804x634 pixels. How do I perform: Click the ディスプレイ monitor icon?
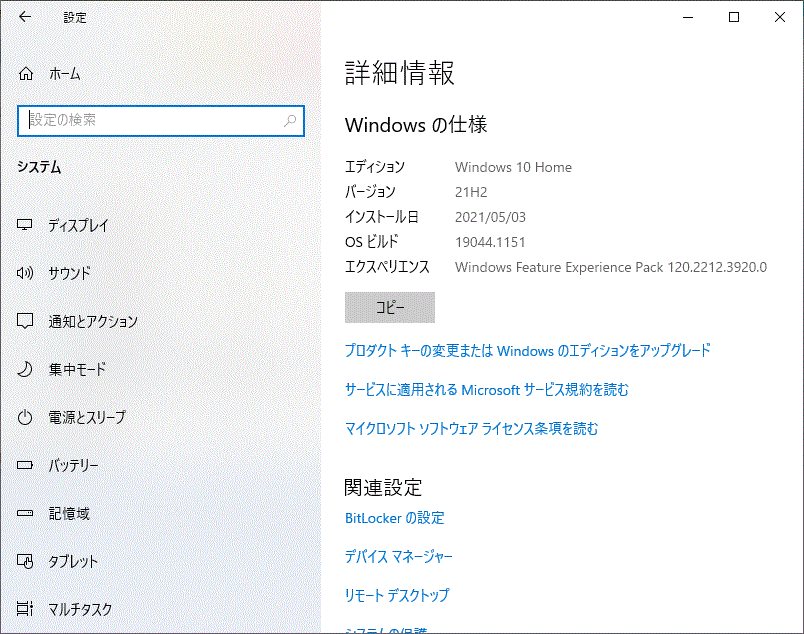(x=25, y=225)
